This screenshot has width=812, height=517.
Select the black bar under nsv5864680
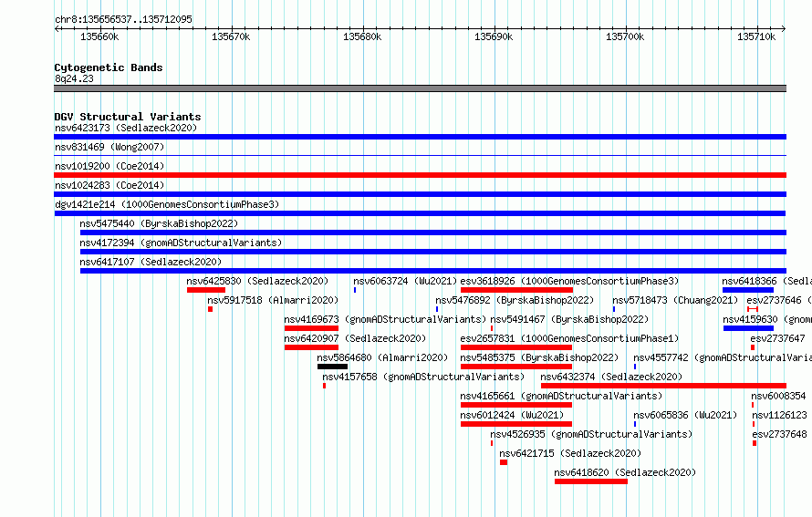pos(332,367)
